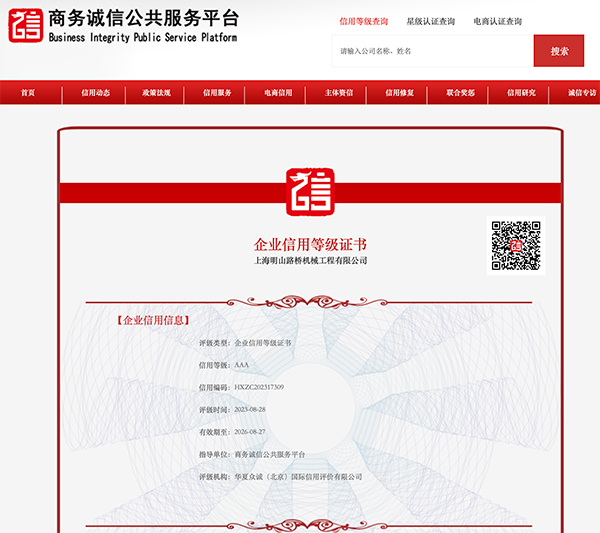Click the 主体资信 nav item
Viewport: 600px width, 533px height.
click(x=339, y=93)
